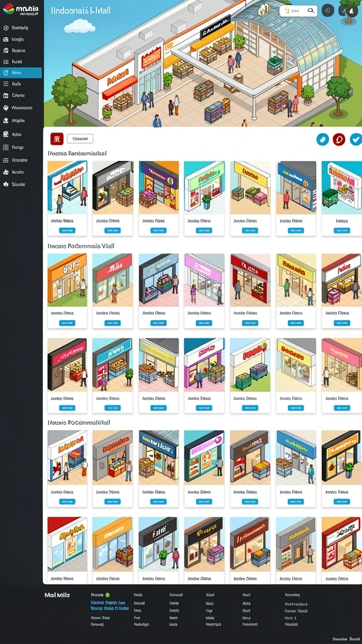This screenshot has width=362, height=644.
Task: Click the blue link text in the footer
Action: [109, 606]
